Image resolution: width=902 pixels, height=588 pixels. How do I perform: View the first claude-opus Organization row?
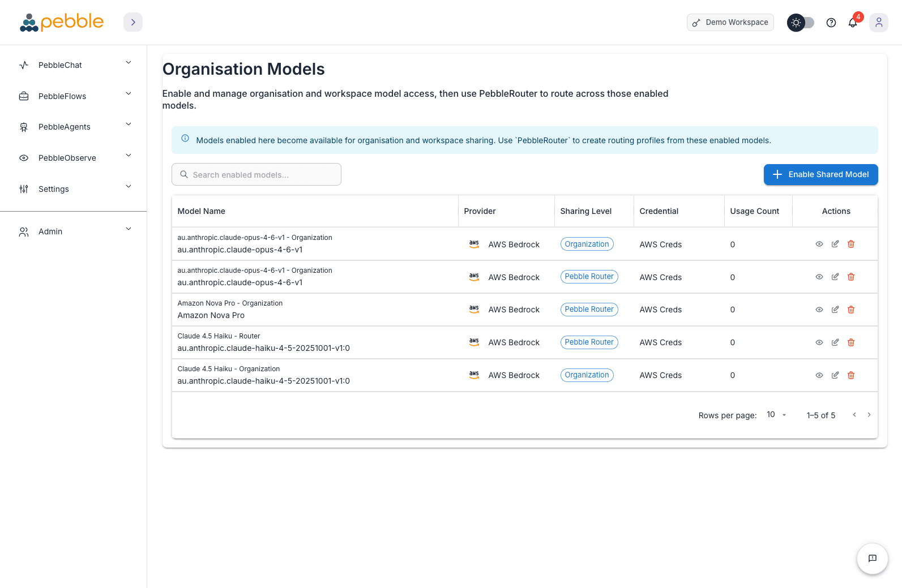pyautogui.click(x=819, y=244)
